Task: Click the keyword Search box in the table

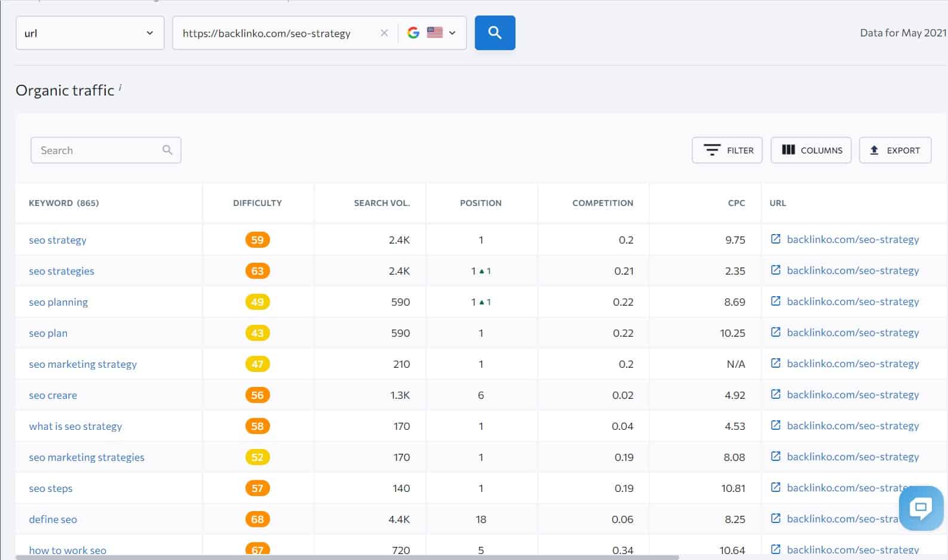Action: tap(106, 150)
